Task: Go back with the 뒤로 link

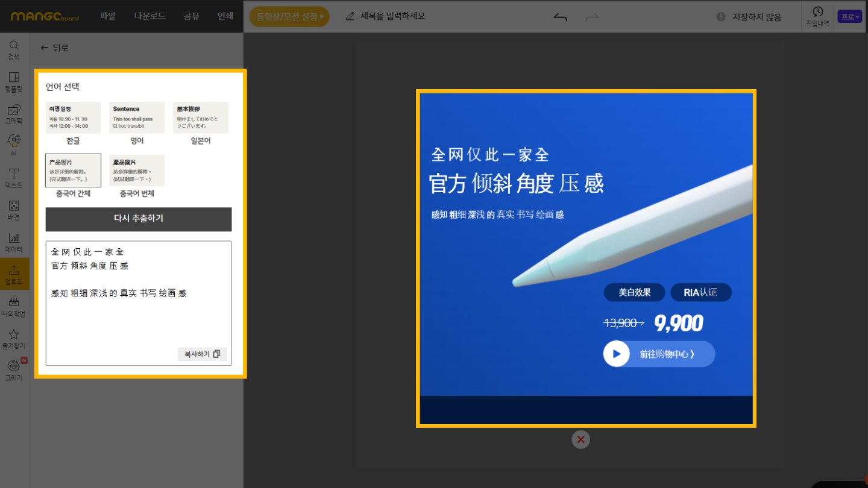Action: click(x=54, y=48)
